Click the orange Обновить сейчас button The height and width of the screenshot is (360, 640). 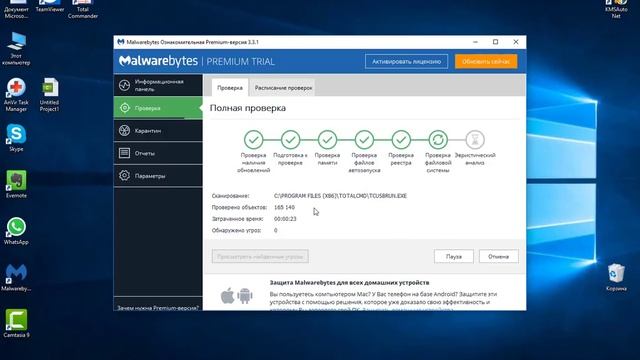point(486,62)
